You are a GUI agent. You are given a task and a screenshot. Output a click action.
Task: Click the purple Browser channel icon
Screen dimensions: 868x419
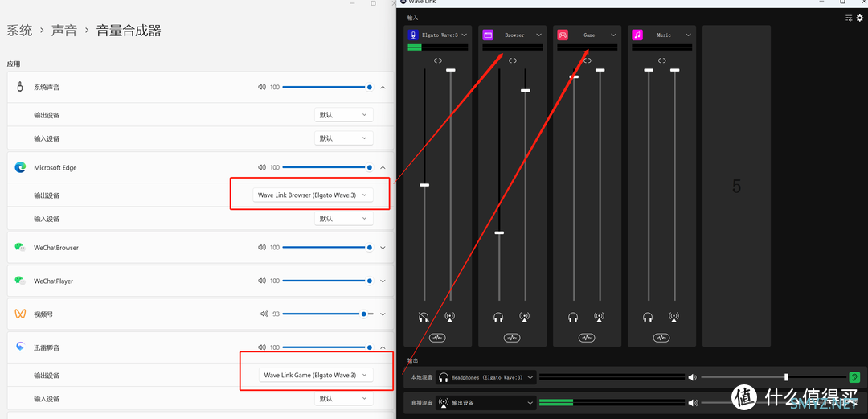coord(488,35)
